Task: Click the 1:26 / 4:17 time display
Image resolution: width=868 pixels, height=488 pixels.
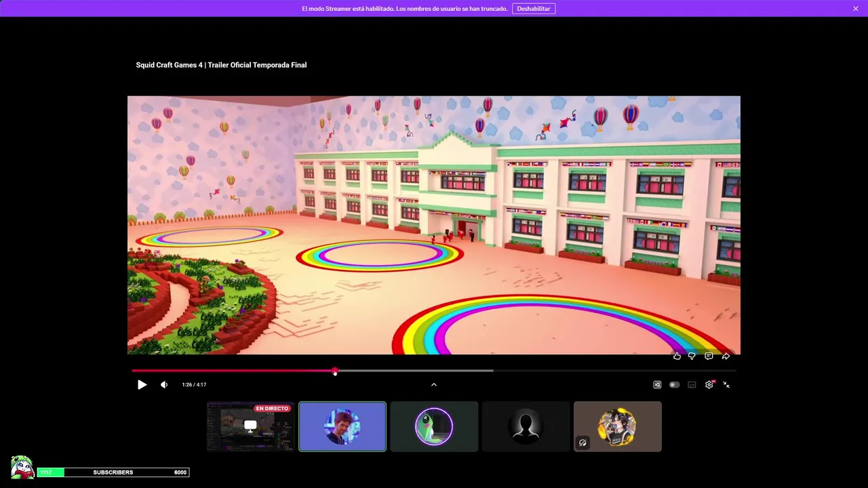Action: [x=194, y=385]
